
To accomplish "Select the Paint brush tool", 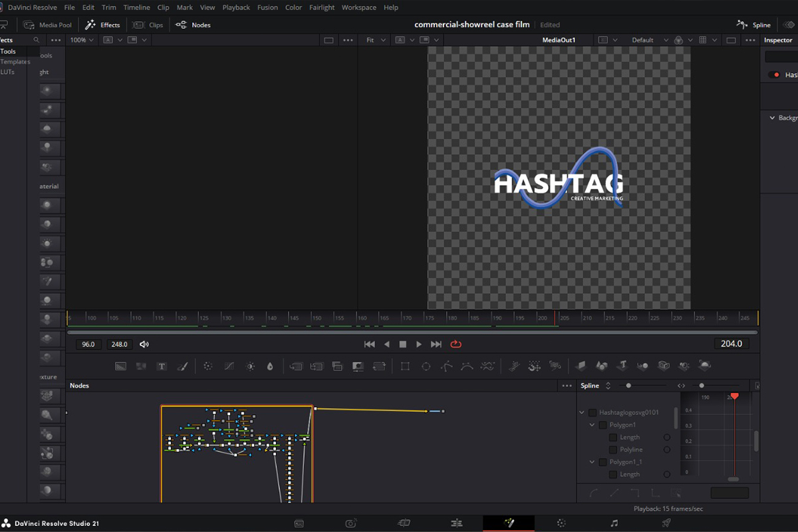I will click(x=183, y=366).
